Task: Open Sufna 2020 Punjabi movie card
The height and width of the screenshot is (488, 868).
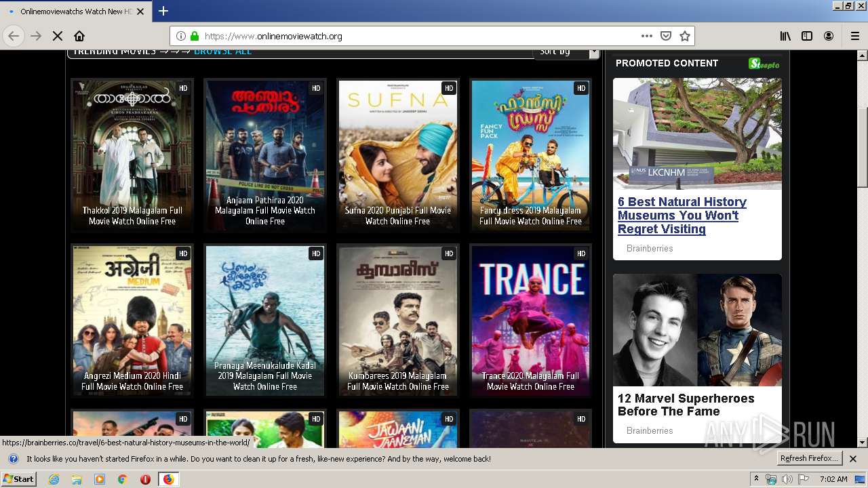Action: pos(398,155)
